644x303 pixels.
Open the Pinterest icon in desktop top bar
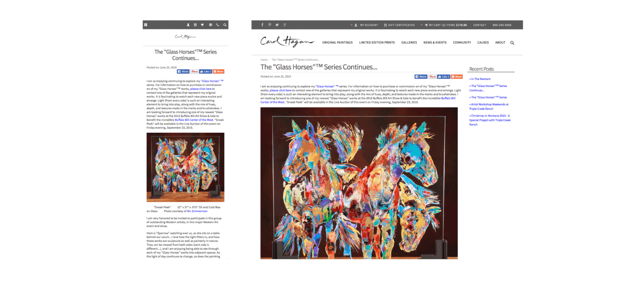click(x=270, y=25)
